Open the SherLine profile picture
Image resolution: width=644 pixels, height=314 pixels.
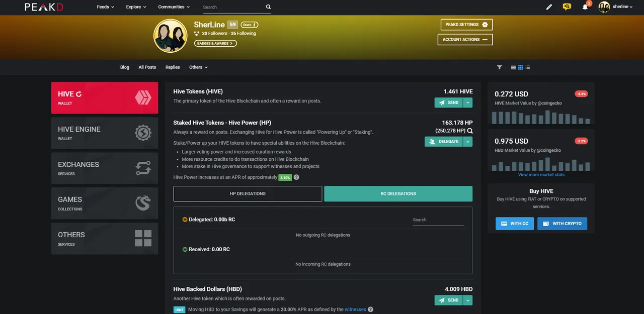pos(171,36)
